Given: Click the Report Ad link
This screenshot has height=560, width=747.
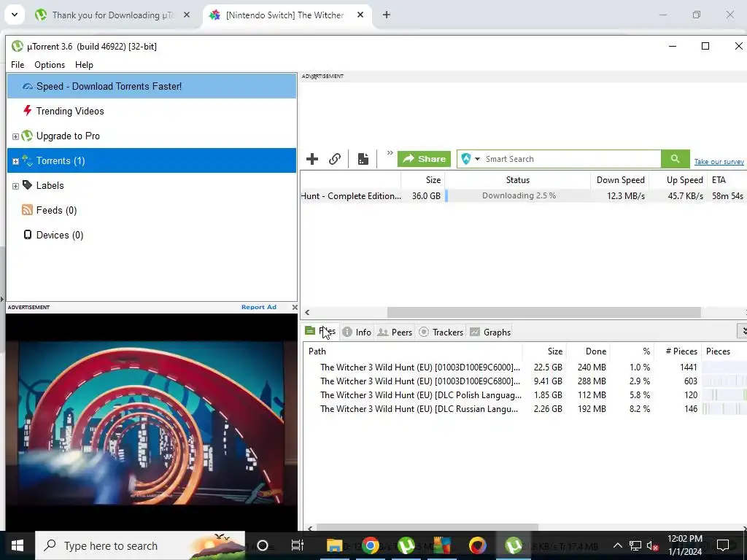Looking at the screenshot, I should tap(259, 307).
